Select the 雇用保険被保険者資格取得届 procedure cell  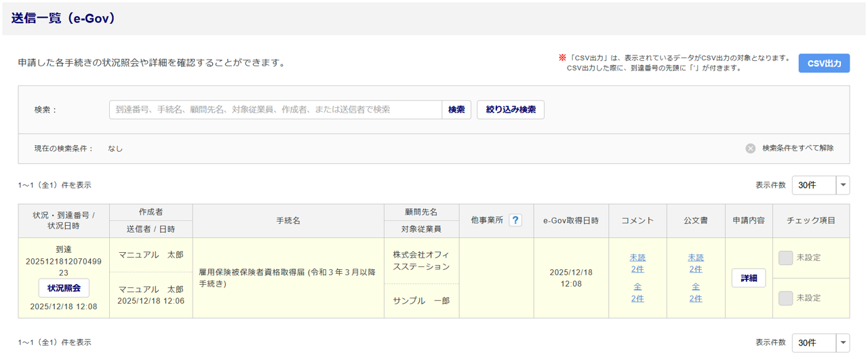pyautogui.click(x=288, y=278)
